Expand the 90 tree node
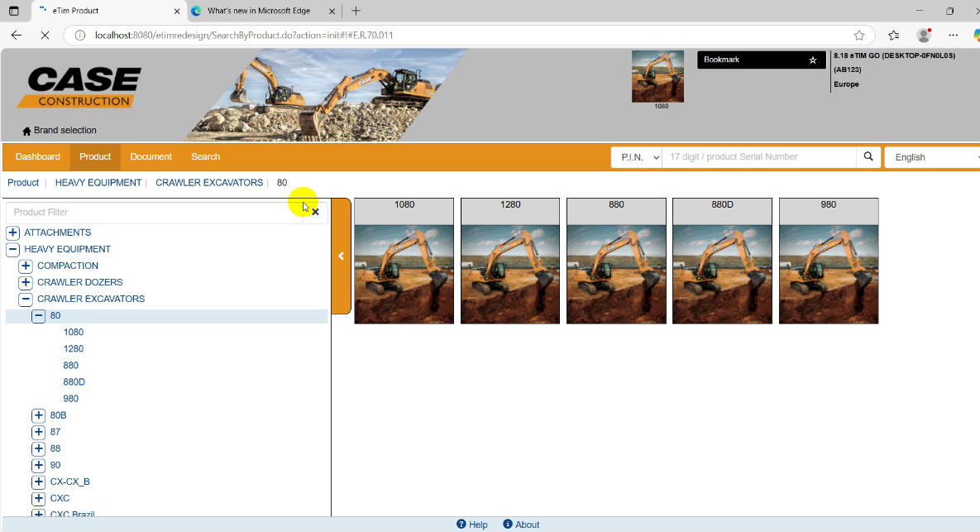Viewport: 980px width, 532px height. (39, 465)
